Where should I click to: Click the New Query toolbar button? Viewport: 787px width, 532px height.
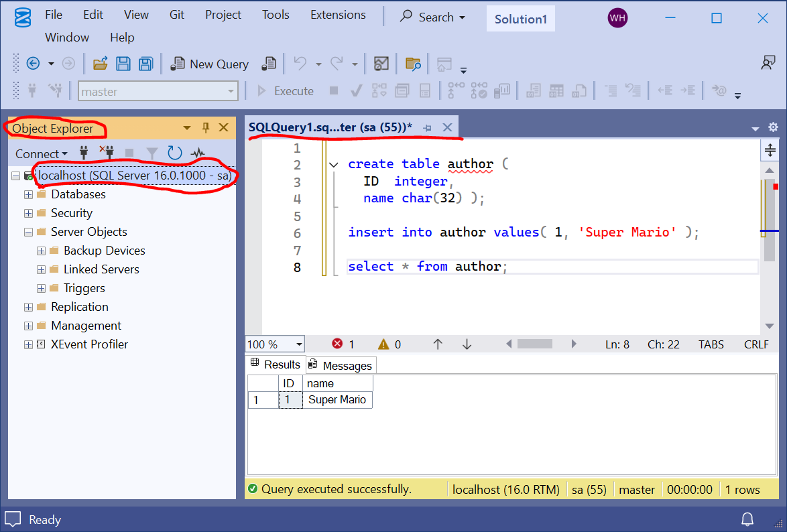click(x=209, y=64)
